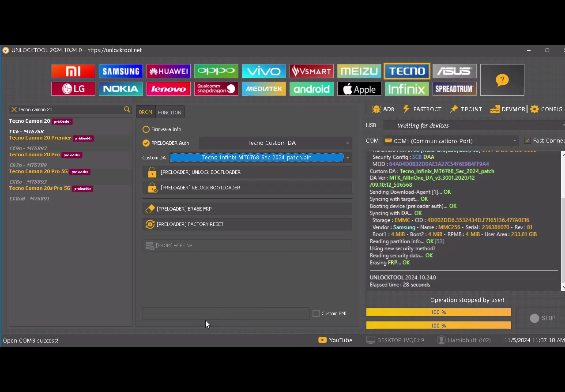Click the log panel vertical scrollbar

563,221
